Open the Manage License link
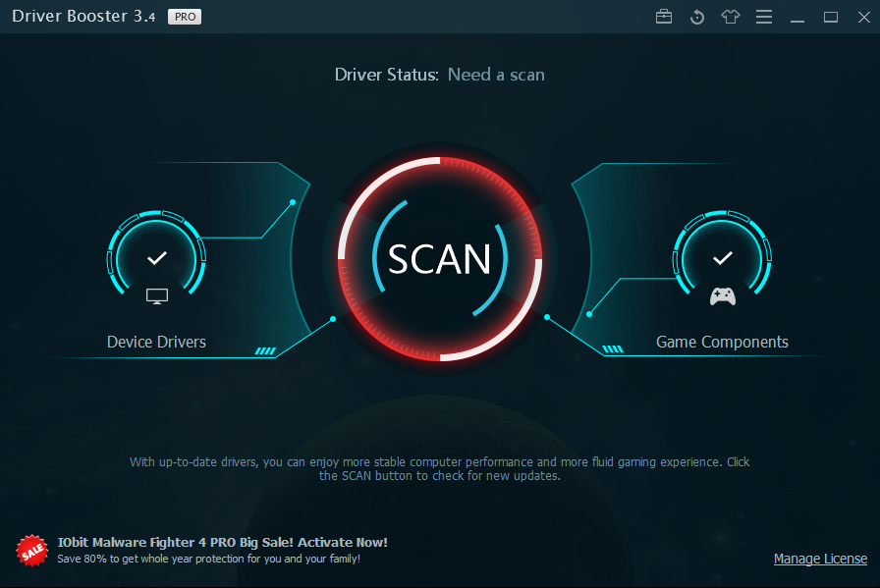880x588 pixels. click(820, 559)
